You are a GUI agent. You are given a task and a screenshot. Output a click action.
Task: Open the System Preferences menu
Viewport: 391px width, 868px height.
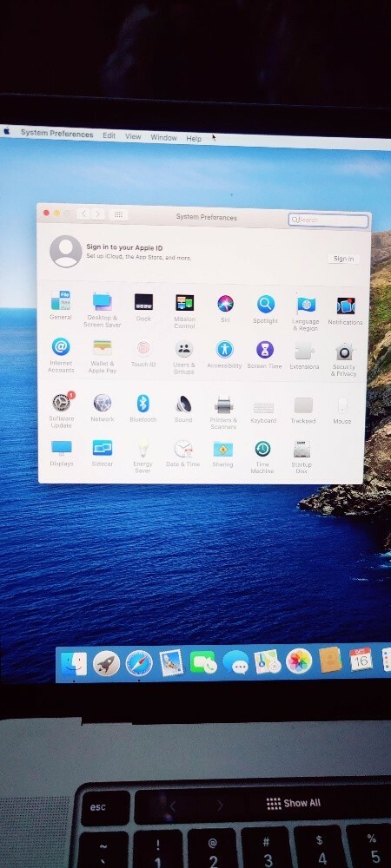57,134
